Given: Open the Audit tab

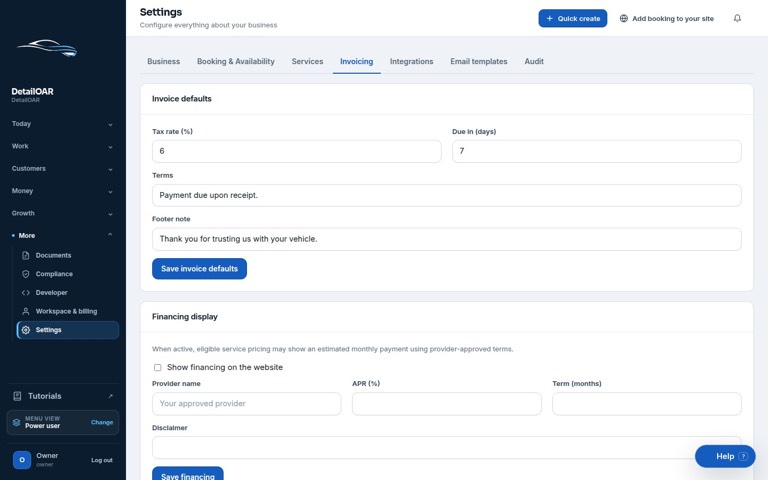Looking at the screenshot, I should [x=534, y=61].
